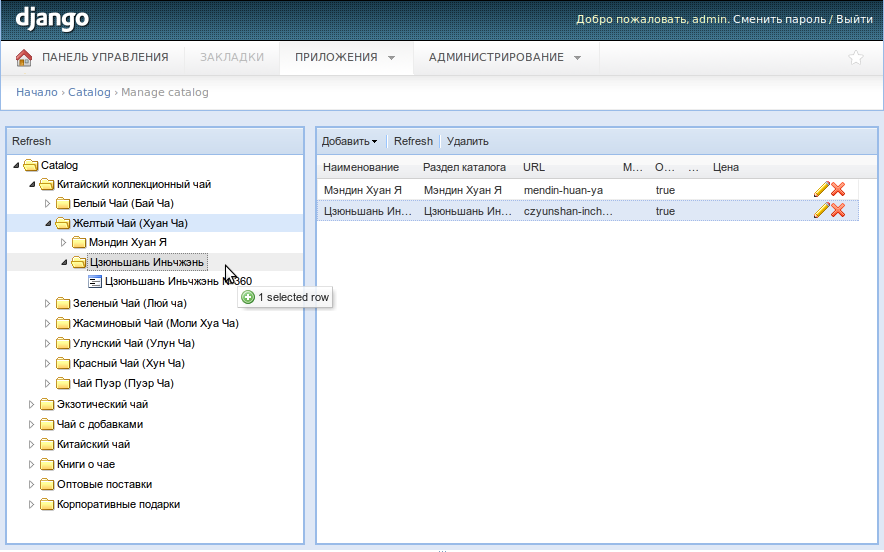884x552 pixels.
Task: Click the pencil edit icon for Мэндин Хуан Я
Action: pyautogui.click(x=822, y=189)
